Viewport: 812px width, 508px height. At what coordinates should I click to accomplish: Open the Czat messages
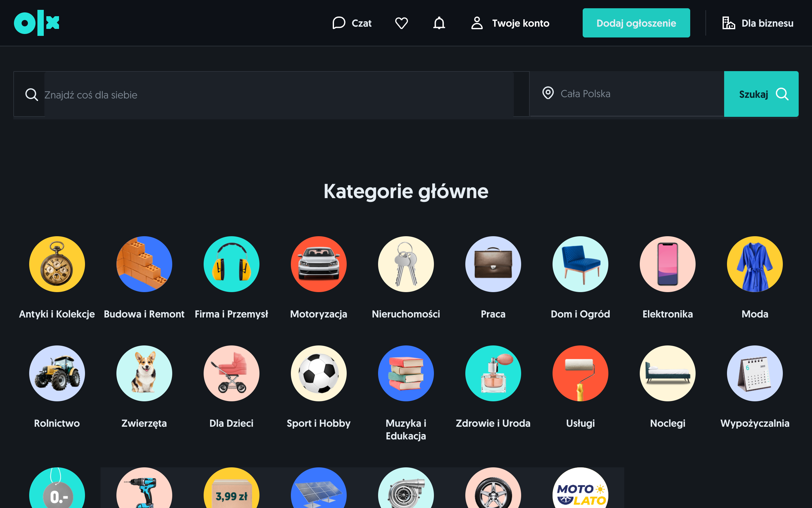pos(352,23)
